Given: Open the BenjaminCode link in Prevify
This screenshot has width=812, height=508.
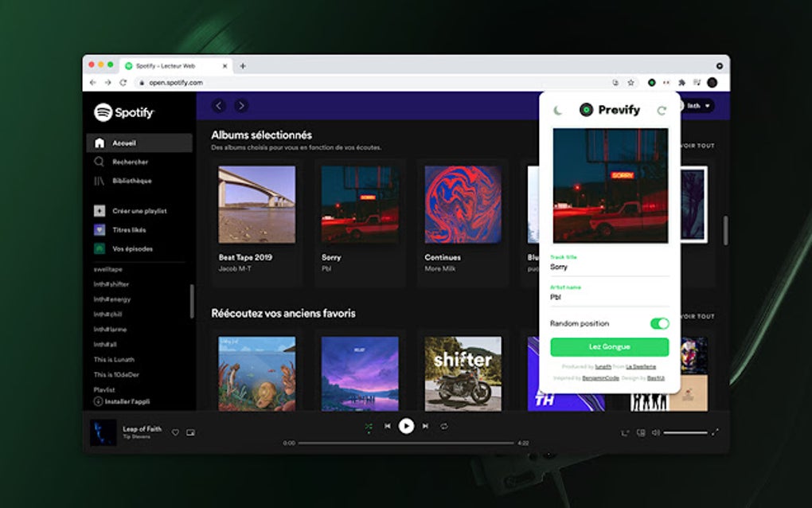Looking at the screenshot, I should [602, 378].
